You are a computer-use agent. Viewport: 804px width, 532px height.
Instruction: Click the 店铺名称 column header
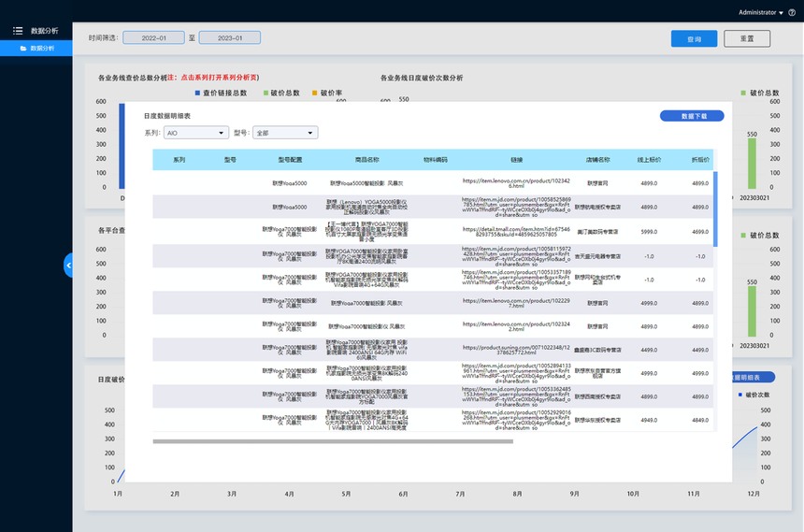click(598, 160)
